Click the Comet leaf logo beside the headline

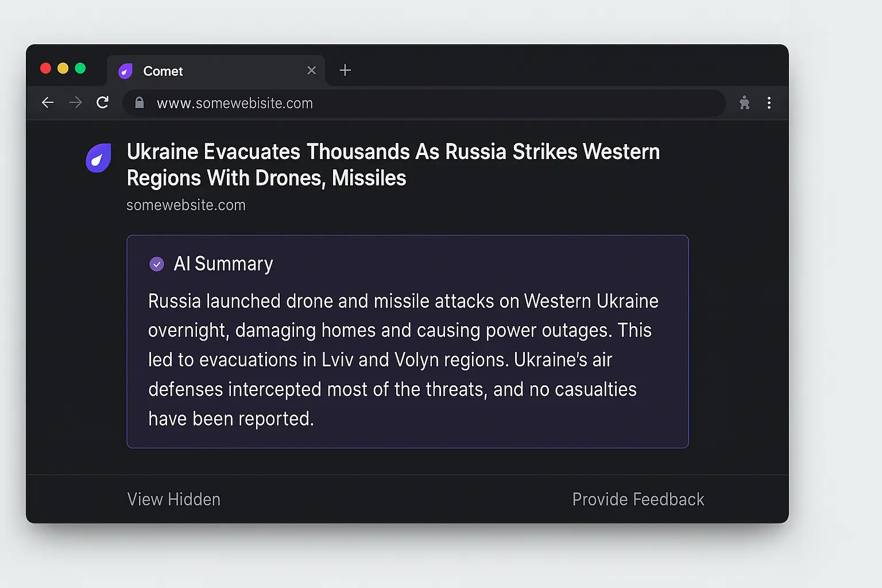98,158
